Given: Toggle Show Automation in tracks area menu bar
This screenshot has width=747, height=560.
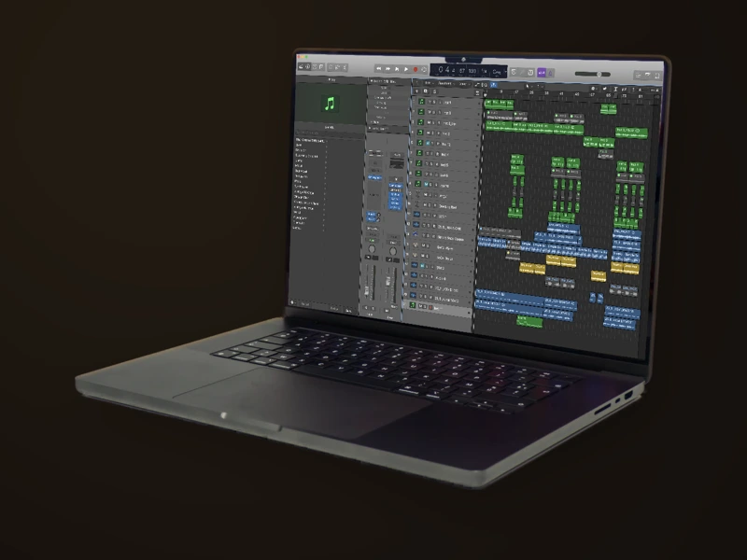Looking at the screenshot, I should pyautogui.click(x=478, y=85).
